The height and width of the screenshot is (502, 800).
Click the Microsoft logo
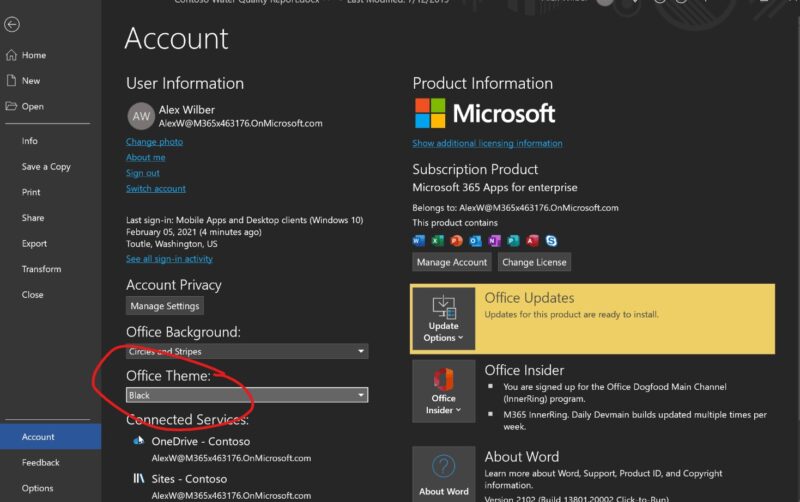coord(485,112)
